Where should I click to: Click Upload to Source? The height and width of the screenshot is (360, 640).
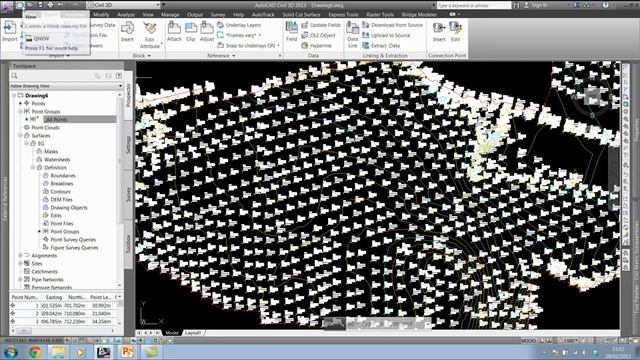click(386, 35)
